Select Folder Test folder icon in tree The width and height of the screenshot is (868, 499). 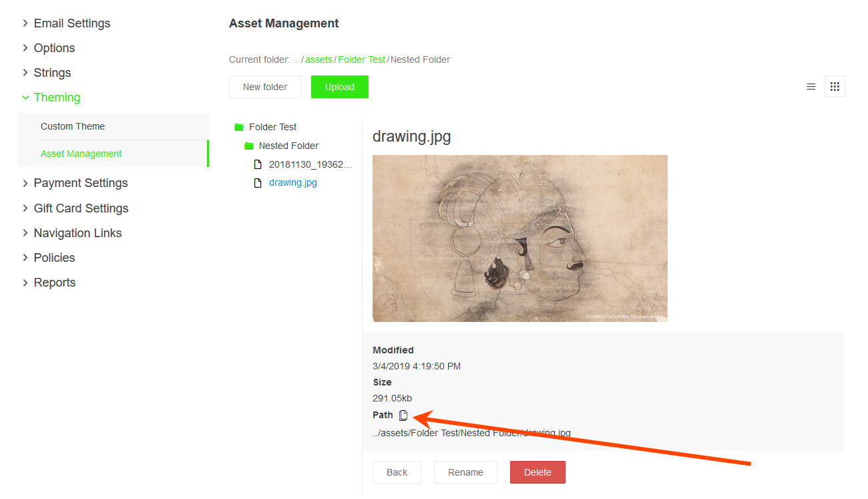pos(239,127)
